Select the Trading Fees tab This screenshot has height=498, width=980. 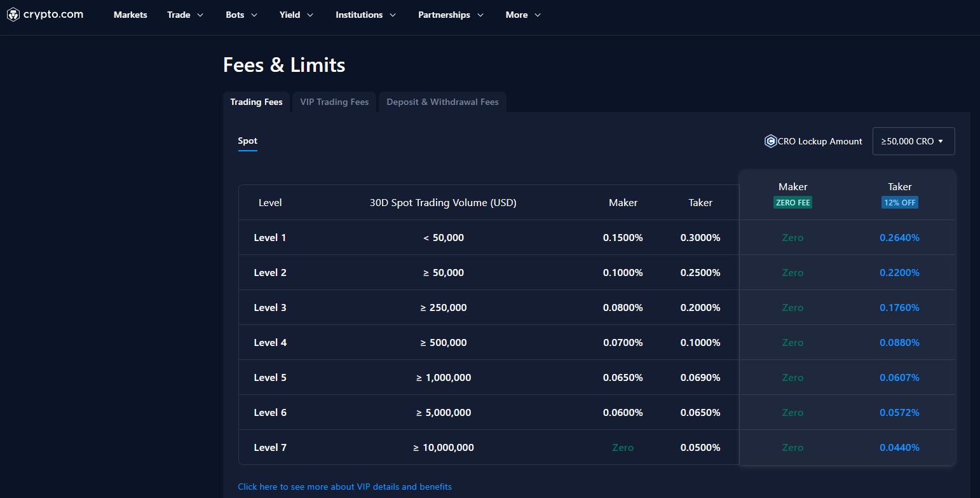click(x=256, y=102)
